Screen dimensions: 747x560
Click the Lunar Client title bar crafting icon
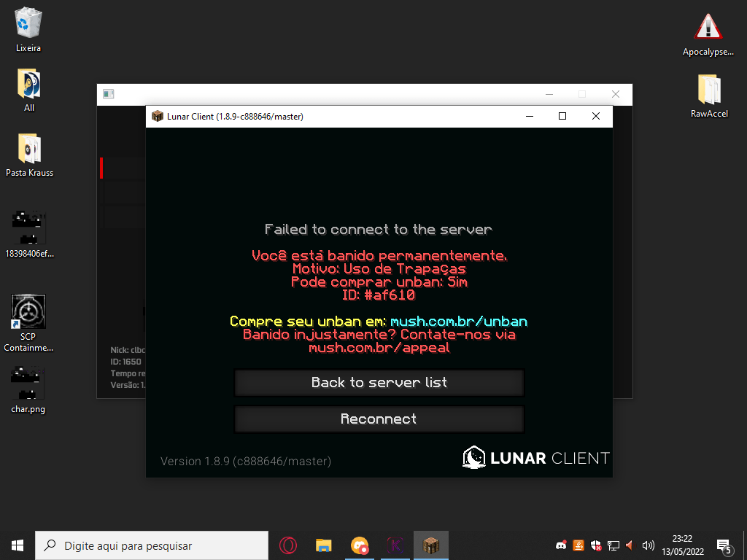click(x=158, y=116)
